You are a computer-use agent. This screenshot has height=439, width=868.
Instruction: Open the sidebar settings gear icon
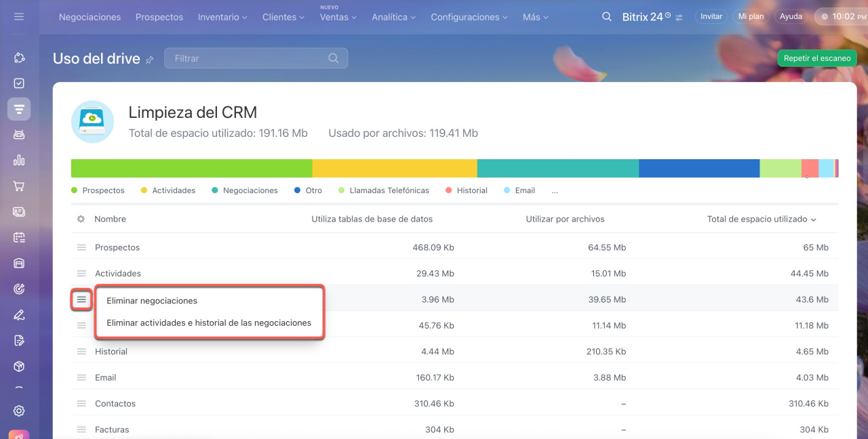click(19, 411)
